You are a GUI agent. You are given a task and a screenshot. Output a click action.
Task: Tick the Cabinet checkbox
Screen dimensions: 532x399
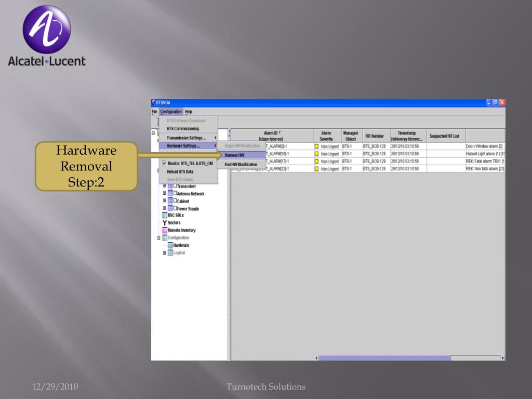pos(175,201)
